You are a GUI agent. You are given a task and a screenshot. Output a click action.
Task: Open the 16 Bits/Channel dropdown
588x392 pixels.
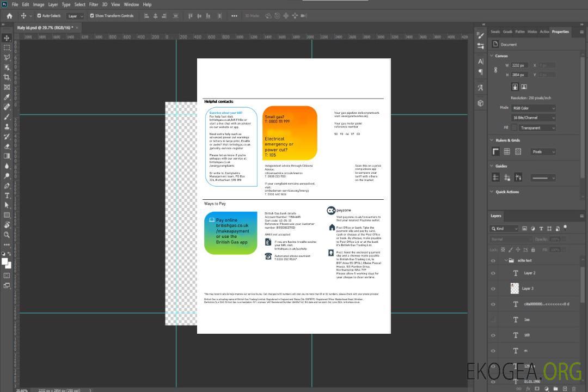(x=533, y=118)
